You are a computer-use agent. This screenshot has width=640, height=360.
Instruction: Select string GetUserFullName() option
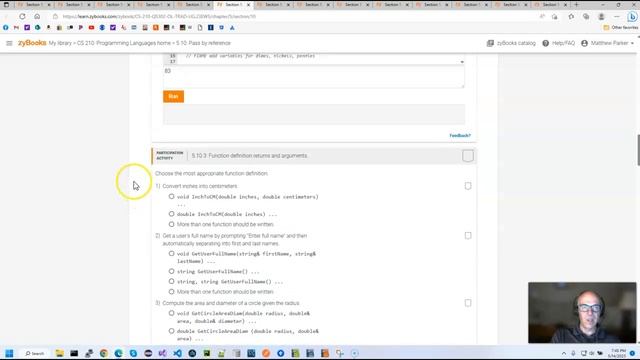(171, 271)
